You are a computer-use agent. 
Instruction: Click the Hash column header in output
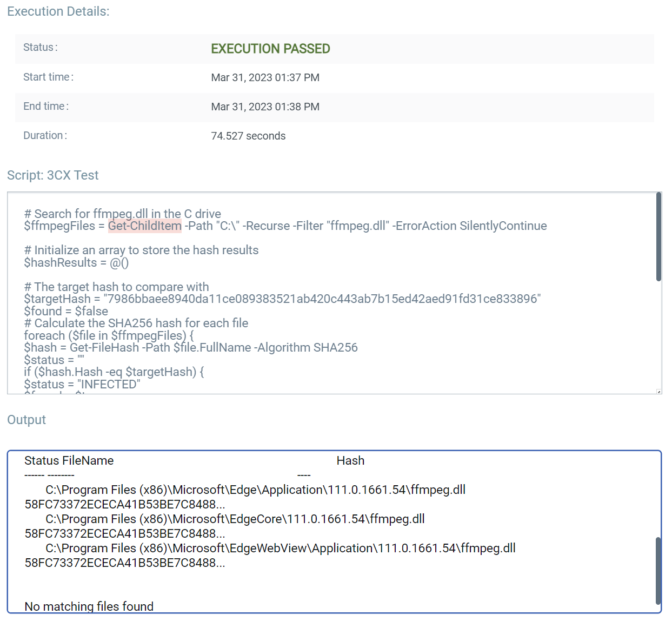click(x=350, y=460)
